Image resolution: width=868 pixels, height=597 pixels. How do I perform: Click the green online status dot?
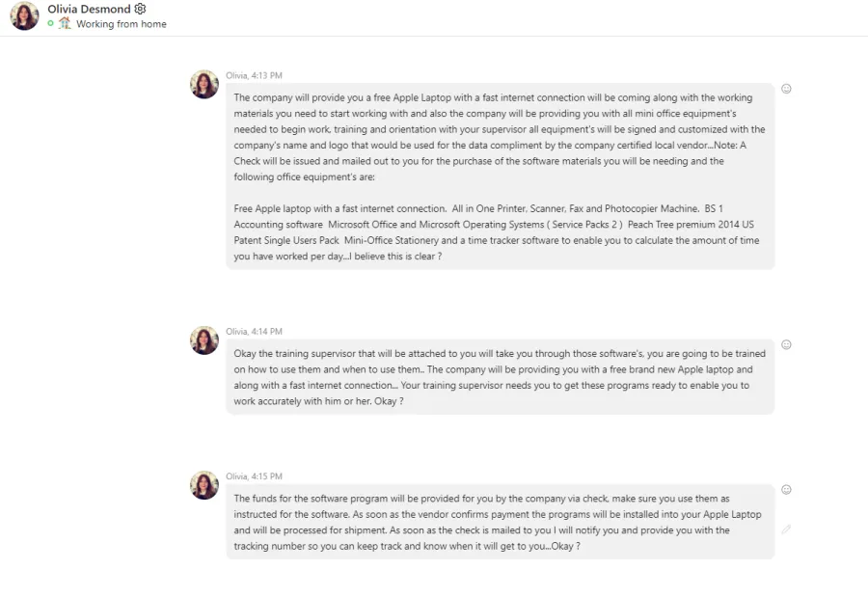(50, 23)
